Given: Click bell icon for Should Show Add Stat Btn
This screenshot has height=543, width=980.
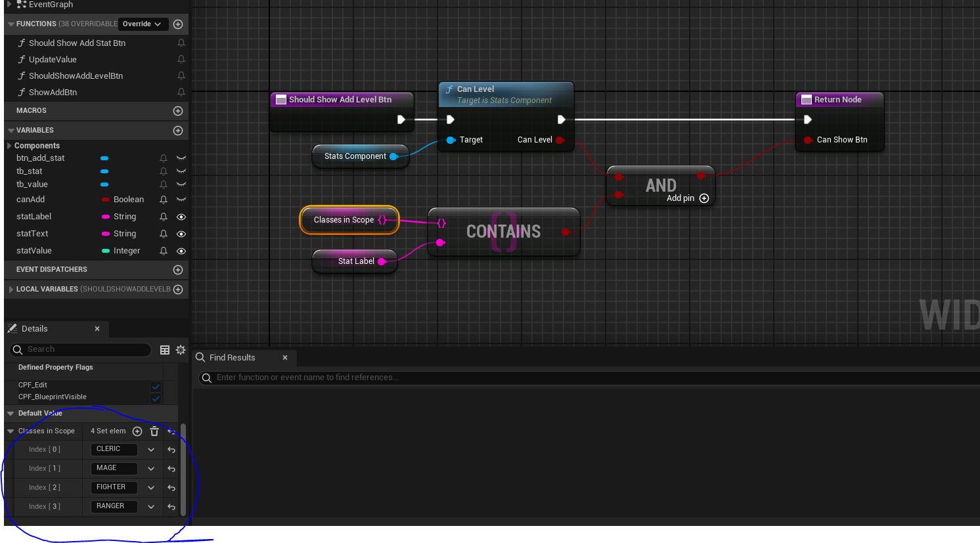Looking at the screenshot, I should click(x=181, y=43).
